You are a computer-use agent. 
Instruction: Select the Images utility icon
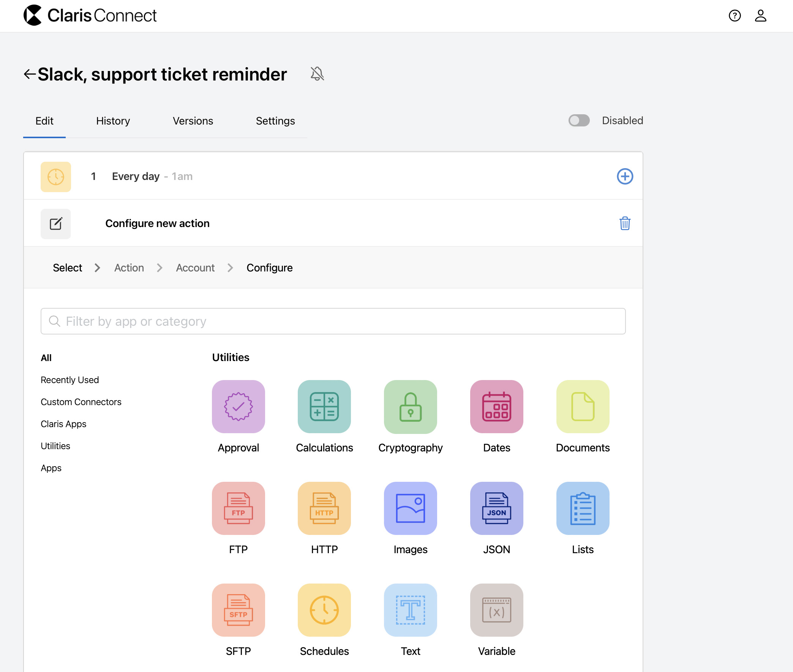(410, 508)
